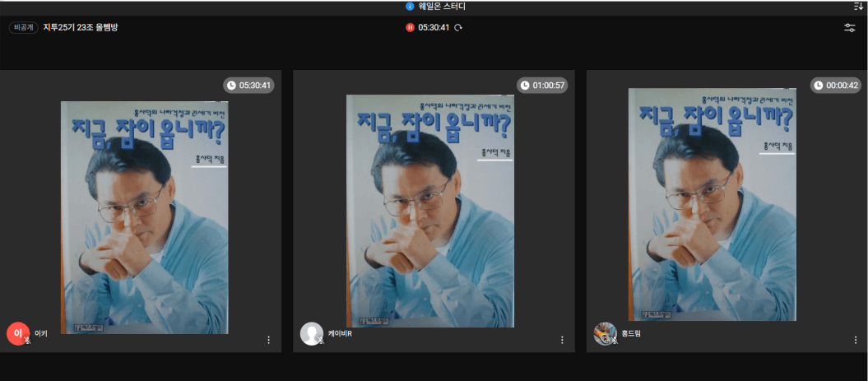Click the 01:00:57 timer badge

(542, 86)
